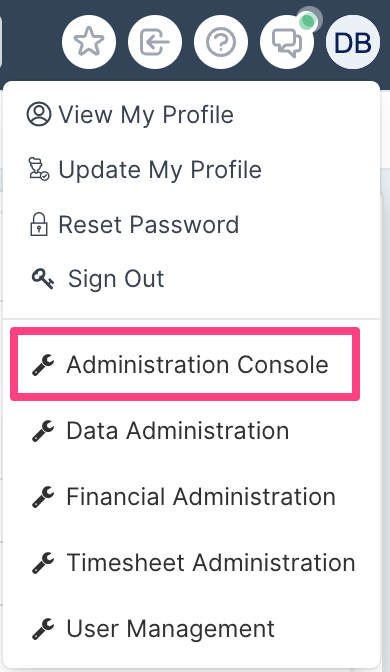Select View My Profile

[x=130, y=115]
